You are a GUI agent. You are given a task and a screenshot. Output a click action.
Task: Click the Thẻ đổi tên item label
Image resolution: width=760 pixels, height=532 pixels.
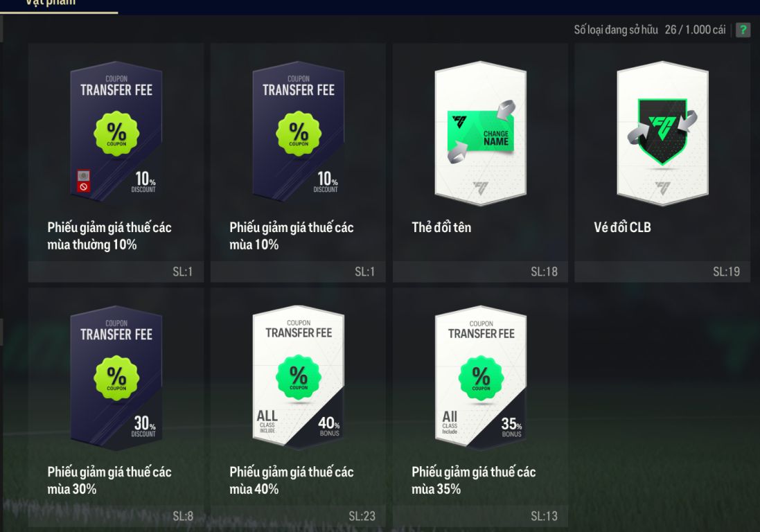coord(441,227)
